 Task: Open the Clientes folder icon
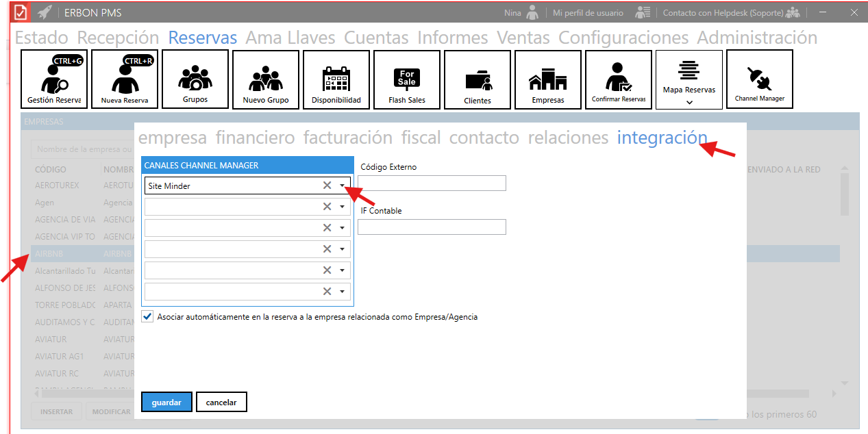click(x=478, y=79)
